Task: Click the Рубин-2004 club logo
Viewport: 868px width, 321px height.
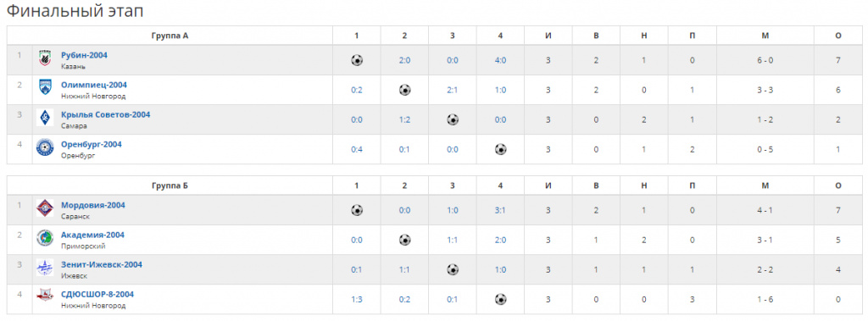Action: coord(45,60)
